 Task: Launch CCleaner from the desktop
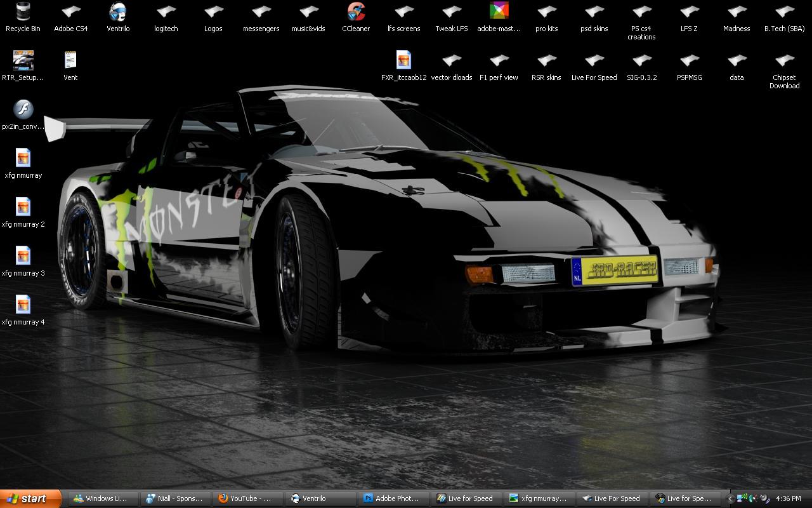[356, 17]
